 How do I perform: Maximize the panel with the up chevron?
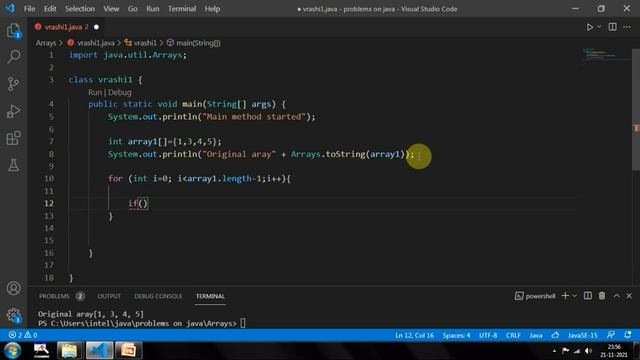[616, 296]
